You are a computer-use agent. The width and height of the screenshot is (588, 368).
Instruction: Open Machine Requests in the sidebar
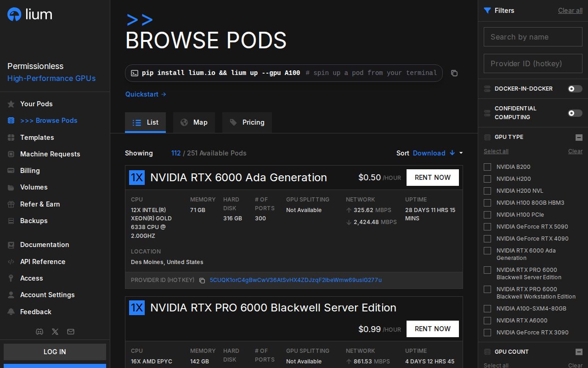(x=50, y=154)
